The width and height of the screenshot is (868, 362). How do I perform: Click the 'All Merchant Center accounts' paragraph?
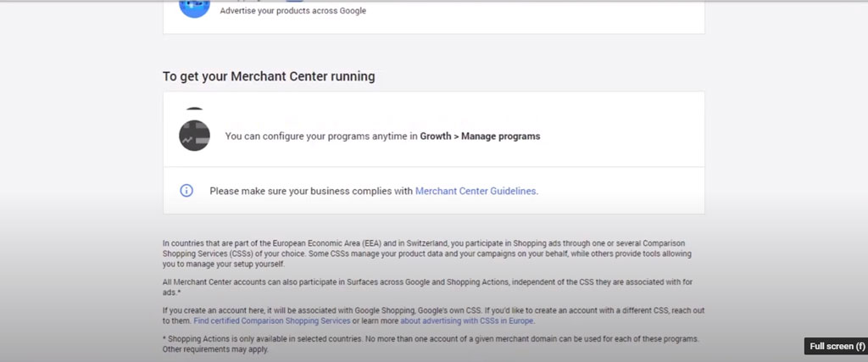point(427,287)
